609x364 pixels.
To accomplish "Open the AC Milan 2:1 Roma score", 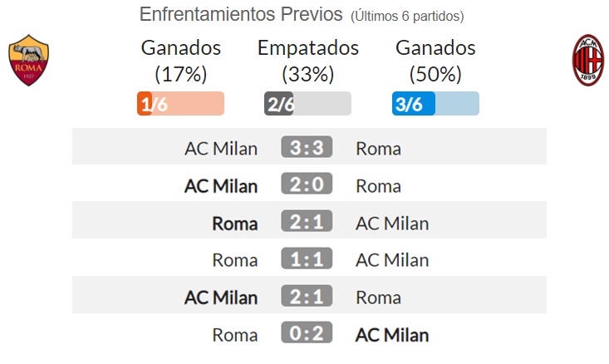I will (x=307, y=296).
